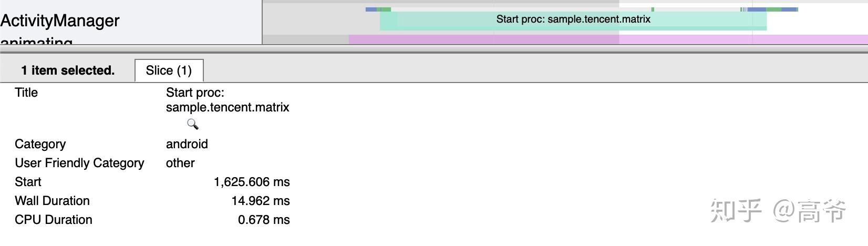Click the ActivityManager track label
Viewport: 868px width, 246px height.
(60, 20)
